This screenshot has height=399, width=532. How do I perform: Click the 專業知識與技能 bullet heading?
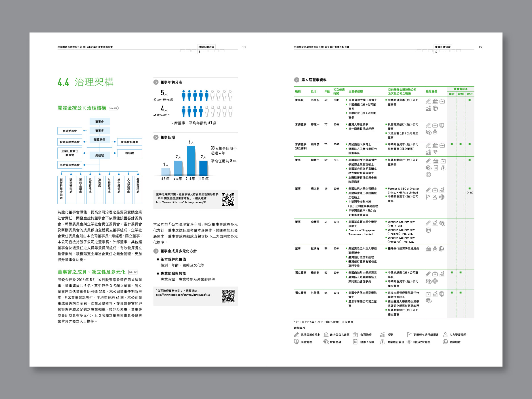coord(173,273)
